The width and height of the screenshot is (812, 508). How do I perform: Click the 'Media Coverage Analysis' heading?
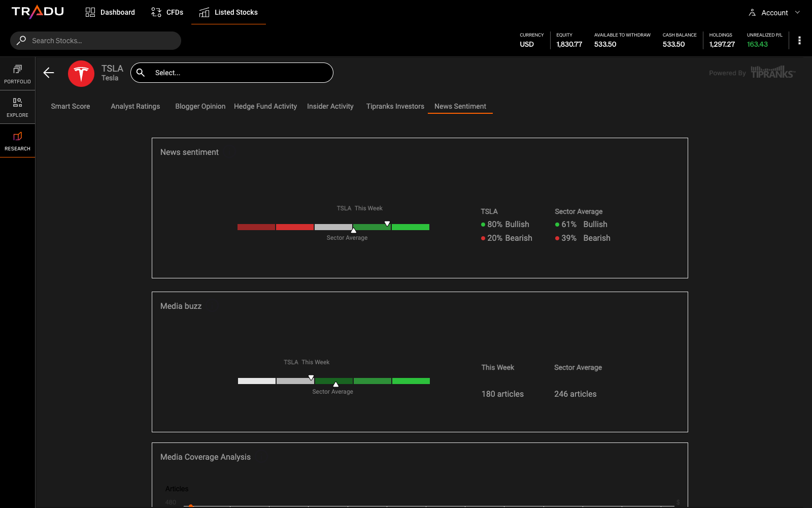pos(206,457)
